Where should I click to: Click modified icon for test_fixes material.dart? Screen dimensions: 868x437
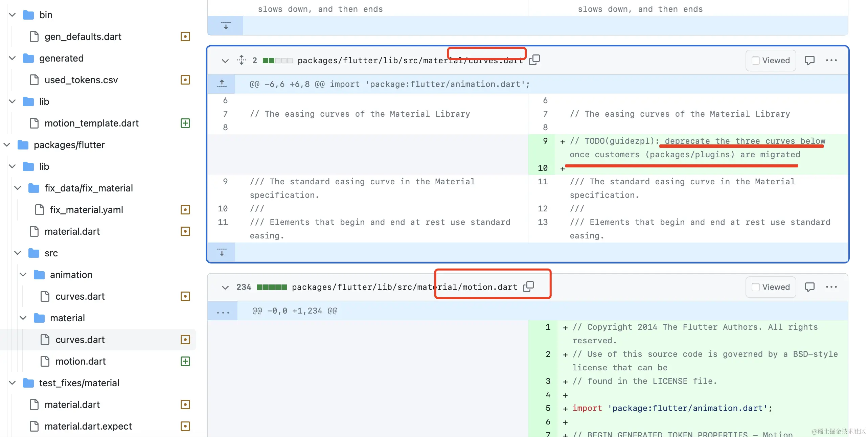[185, 405]
